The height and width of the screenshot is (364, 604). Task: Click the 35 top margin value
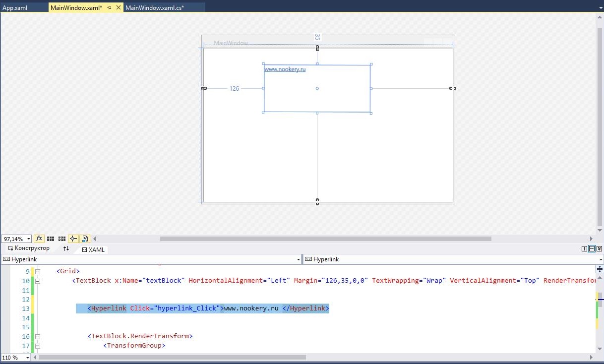[317, 37]
